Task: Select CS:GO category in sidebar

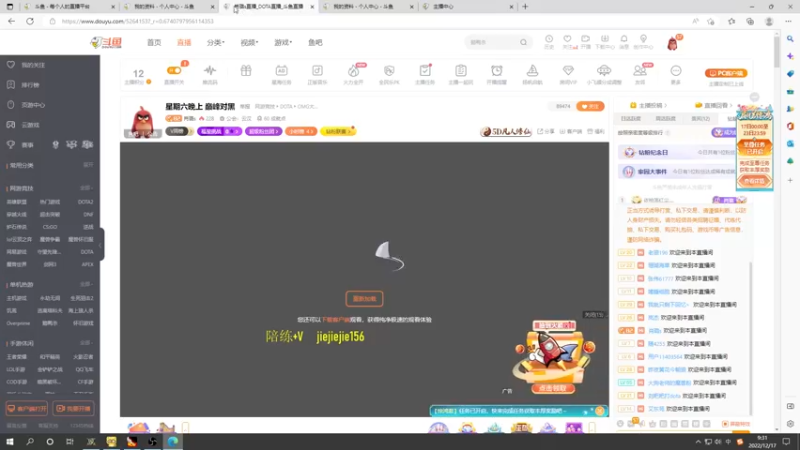Action: (50, 227)
